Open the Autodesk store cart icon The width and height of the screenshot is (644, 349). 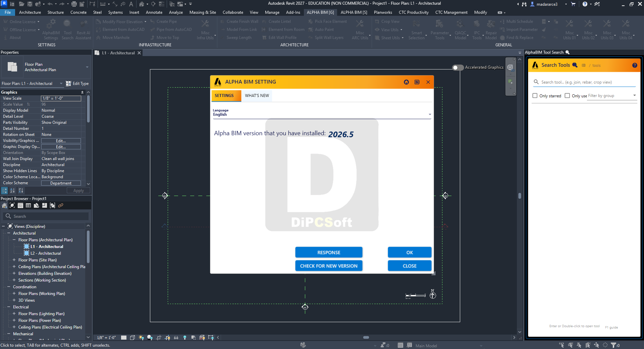point(573,4)
